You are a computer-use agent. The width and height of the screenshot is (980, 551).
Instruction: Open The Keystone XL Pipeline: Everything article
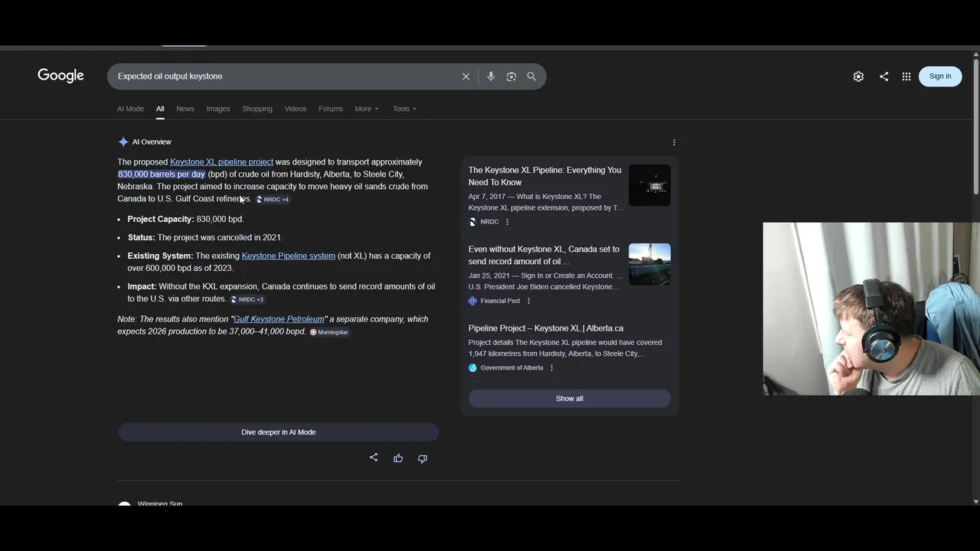click(545, 176)
